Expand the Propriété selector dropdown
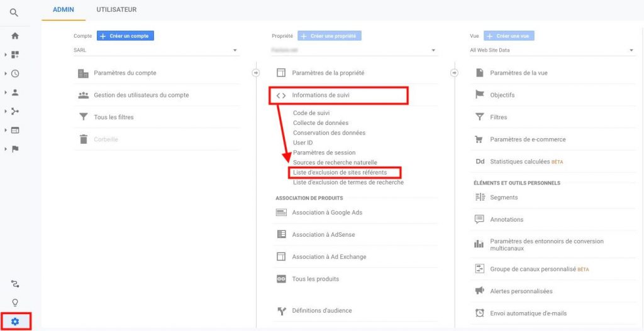 click(354, 50)
